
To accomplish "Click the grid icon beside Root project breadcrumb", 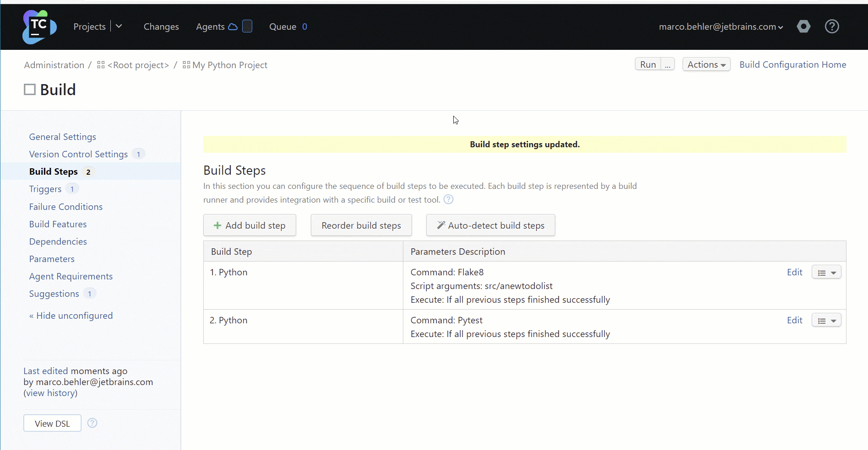I will [x=100, y=64].
